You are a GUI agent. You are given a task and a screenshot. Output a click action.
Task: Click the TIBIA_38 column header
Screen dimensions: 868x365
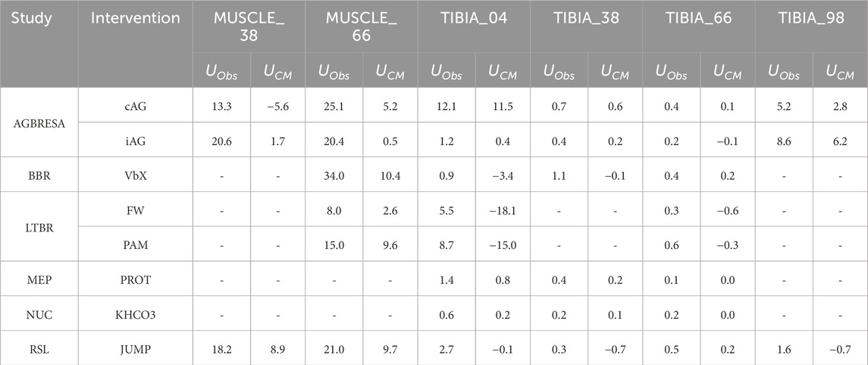point(587,18)
